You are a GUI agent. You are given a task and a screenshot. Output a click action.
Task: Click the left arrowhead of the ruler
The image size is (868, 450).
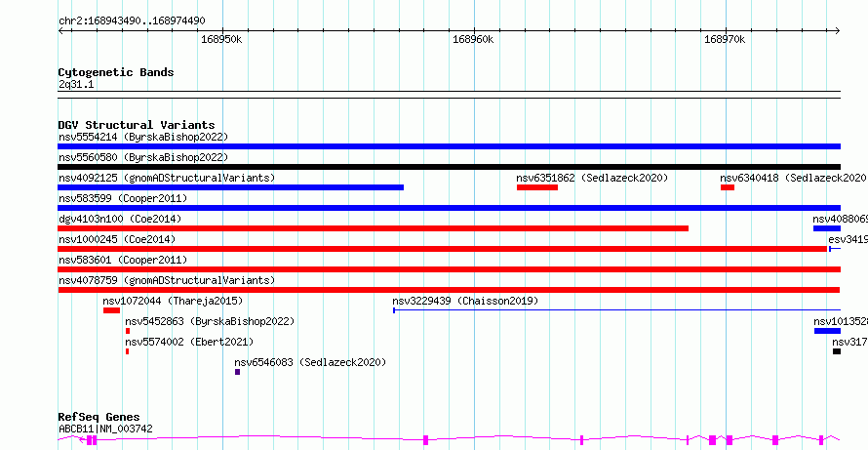[x=60, y=31]
